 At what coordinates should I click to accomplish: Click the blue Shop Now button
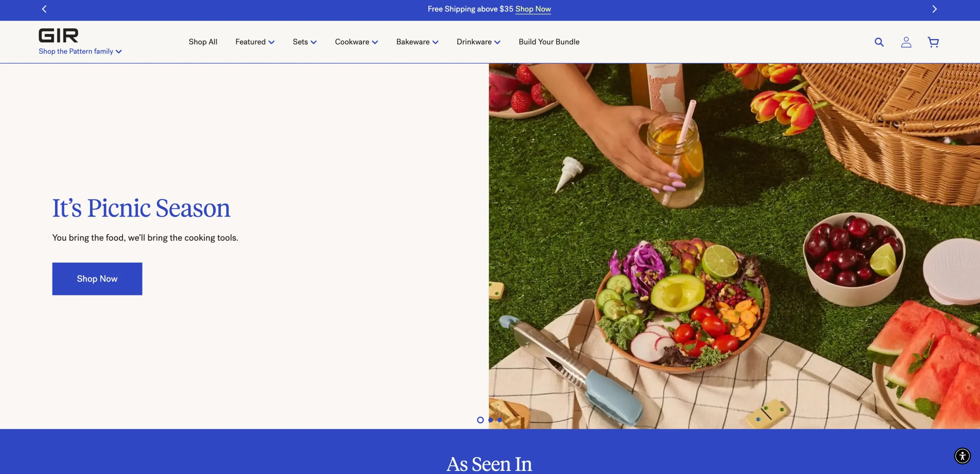[97, 279]
